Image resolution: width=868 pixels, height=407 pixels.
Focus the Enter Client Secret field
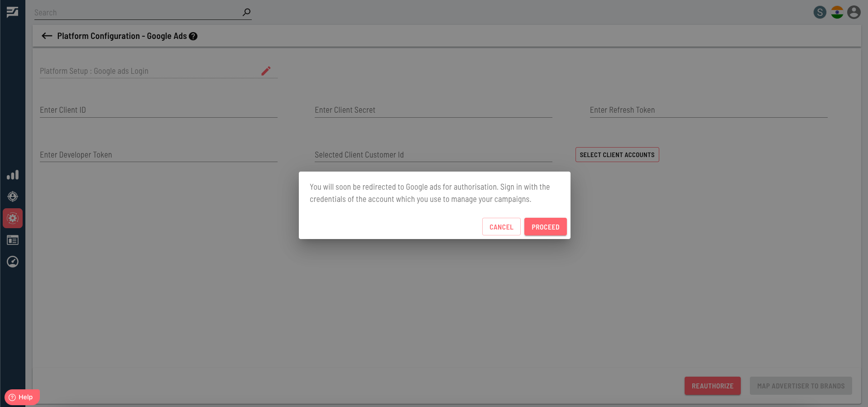(x=433, y=110)
